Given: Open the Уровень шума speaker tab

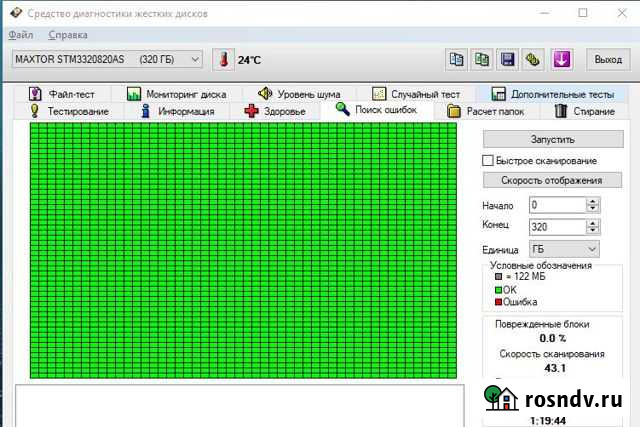Looking at the screenshot, I should (296, 94).
